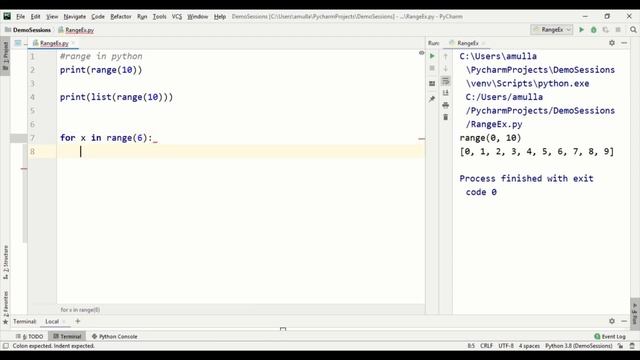This screenshot has width=640, height=360.
Task: Debug RangeEx with the bug icon
Action: 593,30
